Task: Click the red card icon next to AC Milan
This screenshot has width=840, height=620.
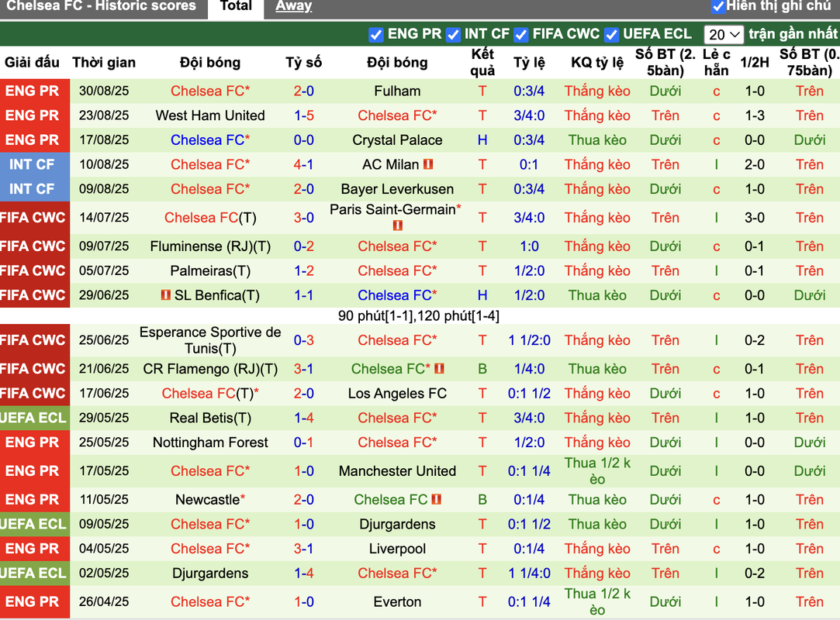Action: (x=428, y=164)
